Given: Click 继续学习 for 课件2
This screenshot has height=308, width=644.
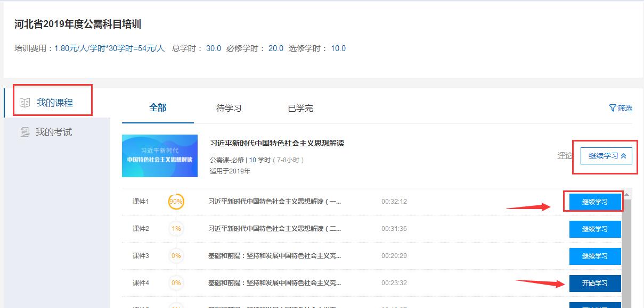Looking at the screenshot, I should pyautogui.click(x=595, y=229).
